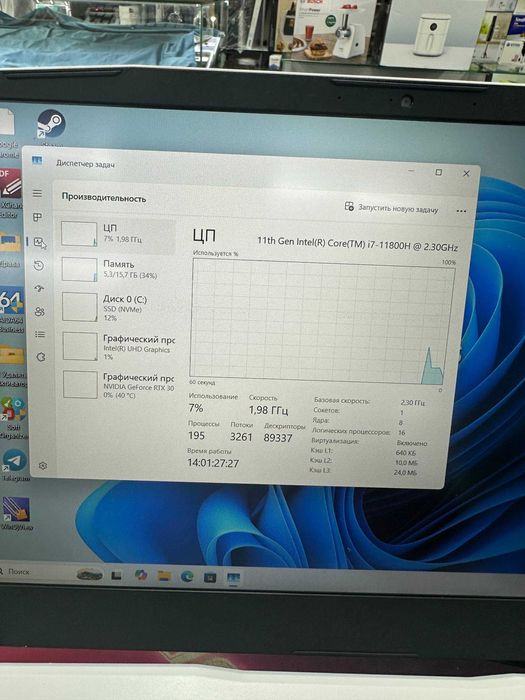525x700 pixels.
Task: Click Запустить новую задачу button
Action: coord(391,208)
